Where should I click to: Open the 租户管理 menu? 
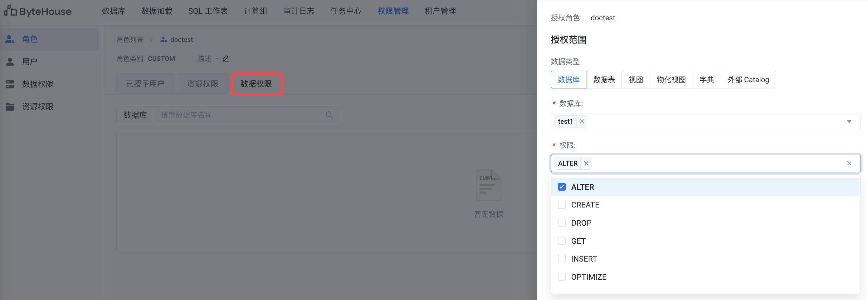tap(440, 11)
